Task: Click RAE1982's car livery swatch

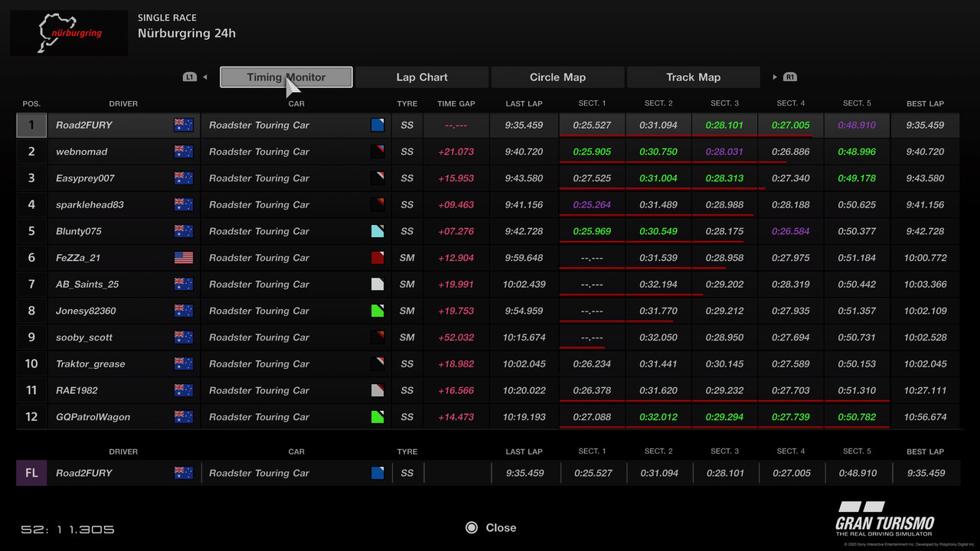Action: click(377, 390)
